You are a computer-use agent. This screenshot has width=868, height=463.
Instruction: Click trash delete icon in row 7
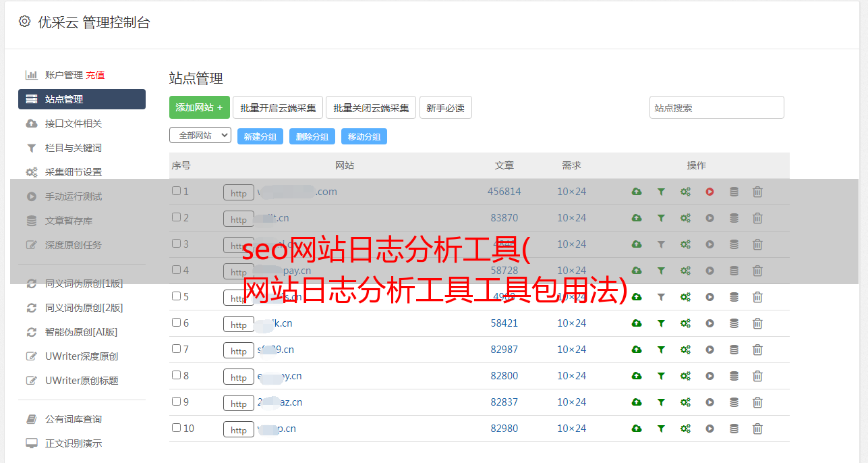757,350
